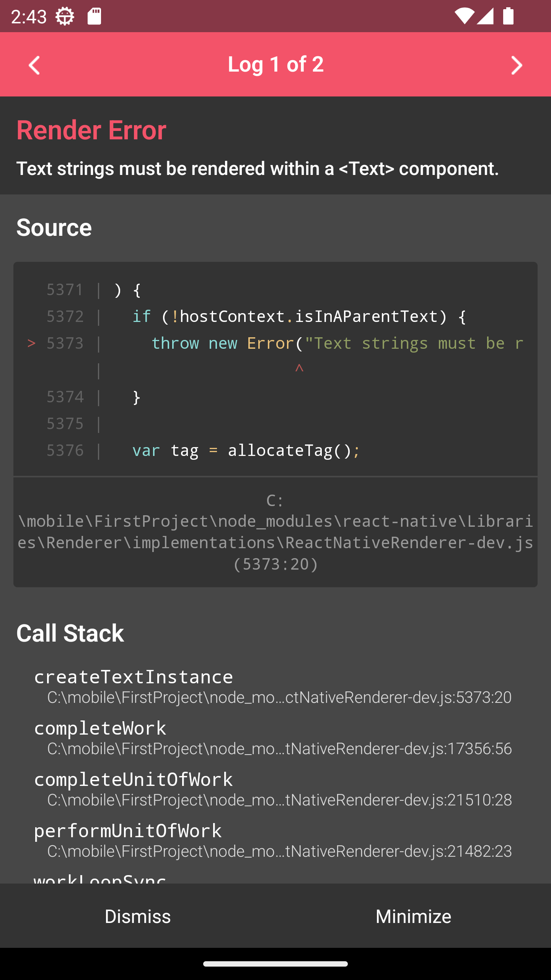This screenshot has width=551, height=980.
Task: Tap the Log 1 of 2 header title
Action: pos(275,64)
